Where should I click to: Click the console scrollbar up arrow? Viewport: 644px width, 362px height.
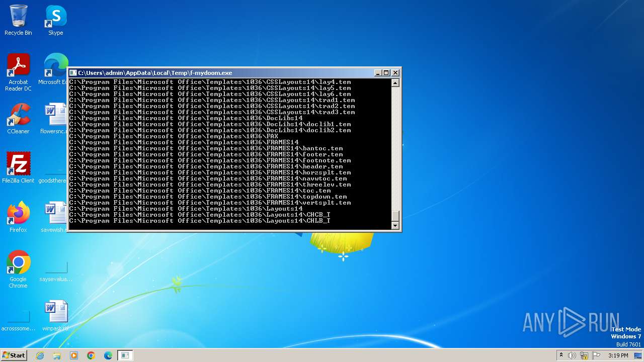[x=395, y=83]
